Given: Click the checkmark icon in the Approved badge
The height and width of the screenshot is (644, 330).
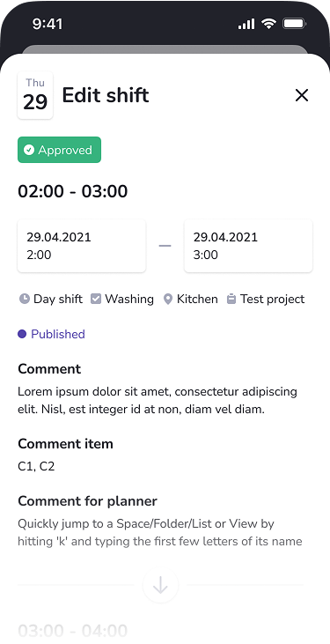Looking at the screenshot, I should click(29, 150).
